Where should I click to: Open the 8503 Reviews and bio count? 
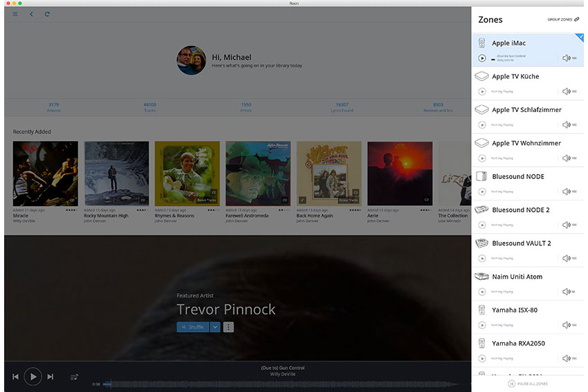pos(438,107)
